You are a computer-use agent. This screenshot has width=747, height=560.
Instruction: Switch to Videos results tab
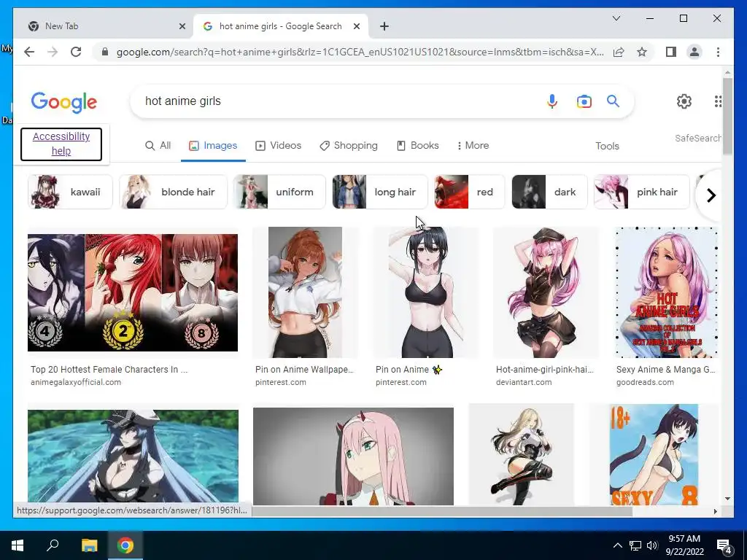click(x=278, y=146)
